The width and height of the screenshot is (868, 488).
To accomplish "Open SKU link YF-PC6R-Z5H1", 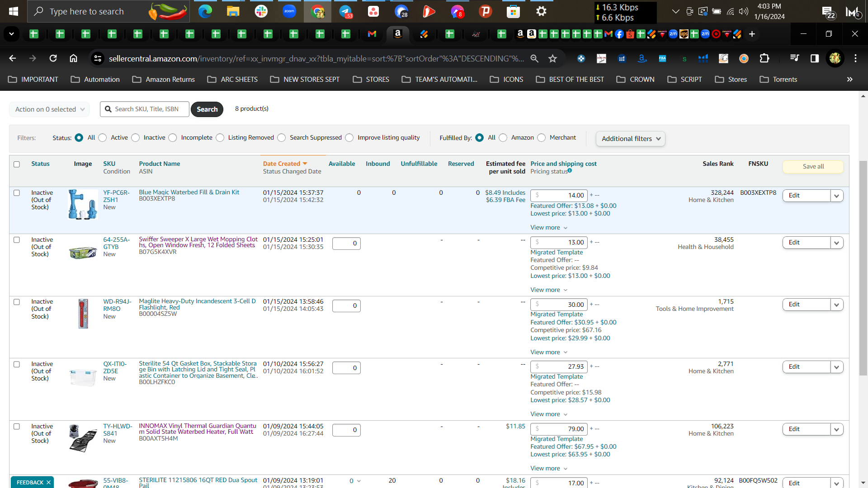I will coord(116,196).
